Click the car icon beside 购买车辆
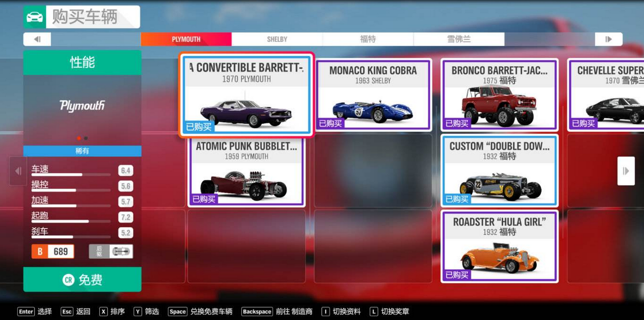This screenshot has width=644, height=320. (x=35, y=17)
